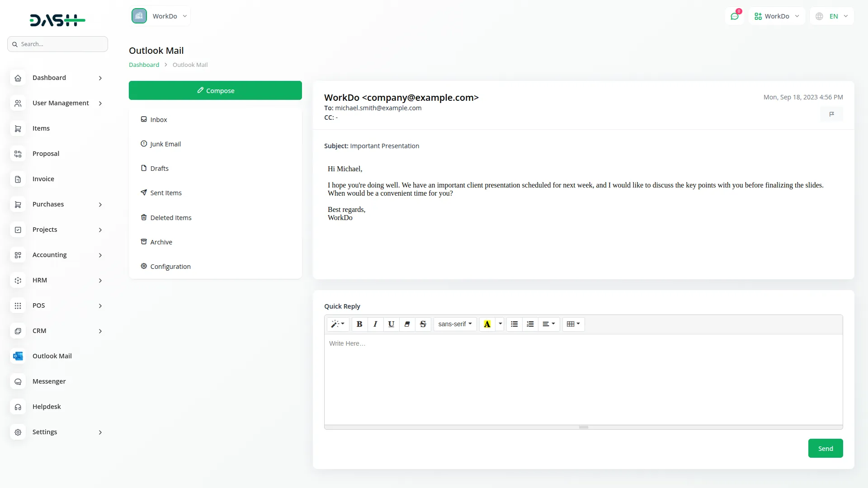Open the chat messages icon in header
868x488 pixels.
tap(735, 16)
